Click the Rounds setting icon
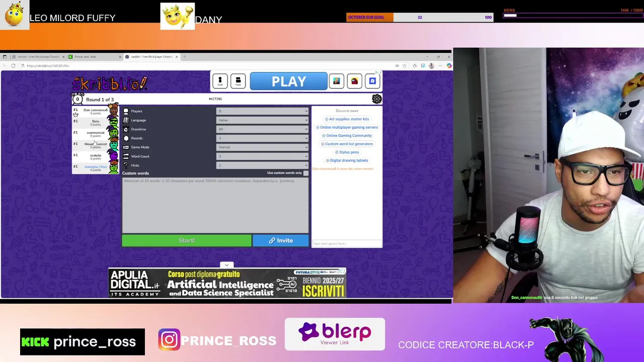Screen dimensions: 644x362 (x=126, y=138)
